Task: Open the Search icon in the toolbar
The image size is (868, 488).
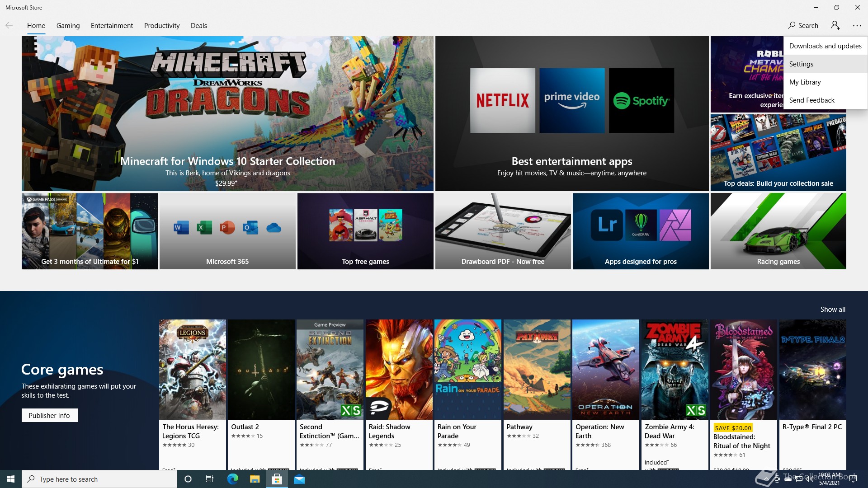Action: 803,26
